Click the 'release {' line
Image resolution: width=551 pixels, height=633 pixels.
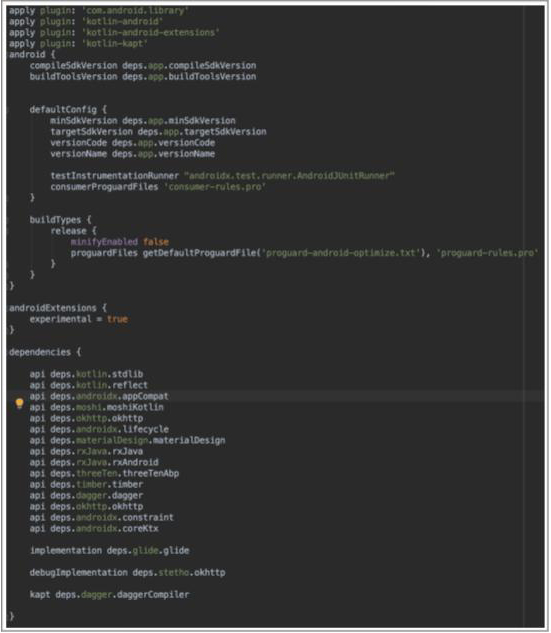[x=73, y=231]
